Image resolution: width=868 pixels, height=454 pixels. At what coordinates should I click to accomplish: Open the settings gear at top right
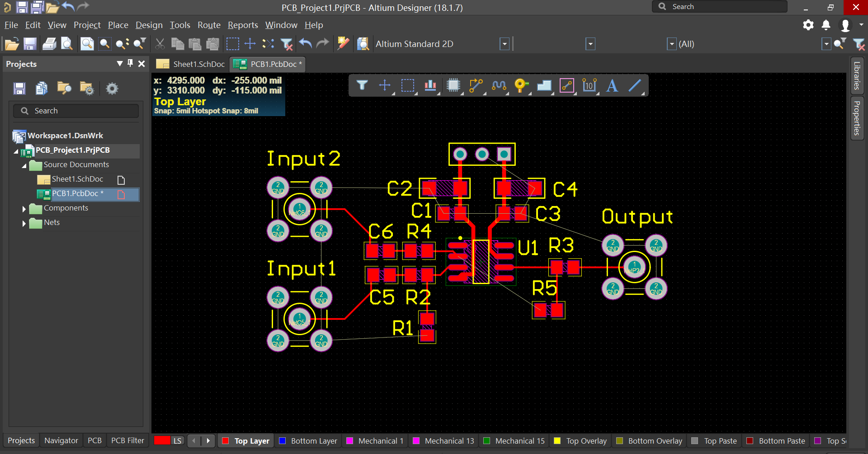point(808,25)
